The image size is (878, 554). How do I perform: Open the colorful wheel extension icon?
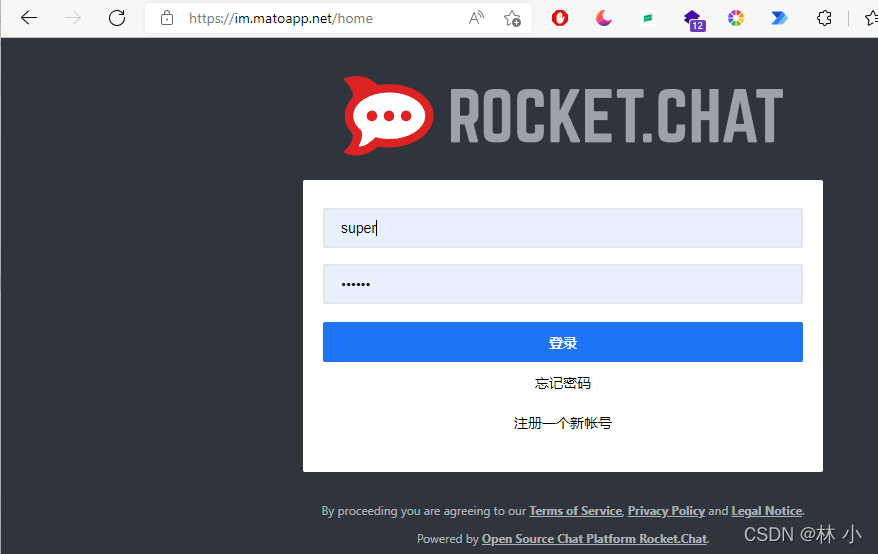click(x=736, y=18)
